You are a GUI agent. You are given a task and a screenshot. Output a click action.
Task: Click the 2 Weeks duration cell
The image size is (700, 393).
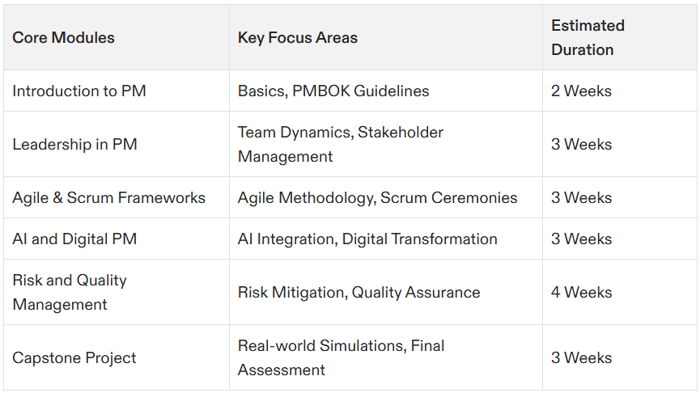(620, 91)
